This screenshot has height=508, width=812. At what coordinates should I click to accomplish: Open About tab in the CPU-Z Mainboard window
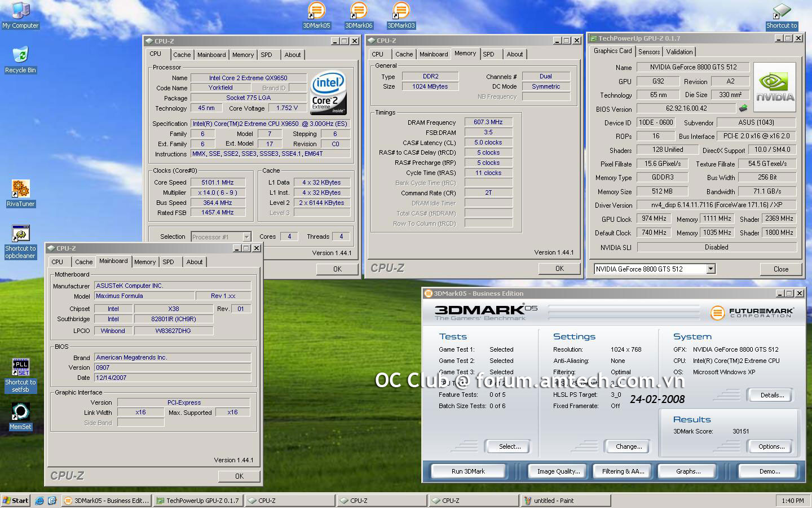[195, 262]
